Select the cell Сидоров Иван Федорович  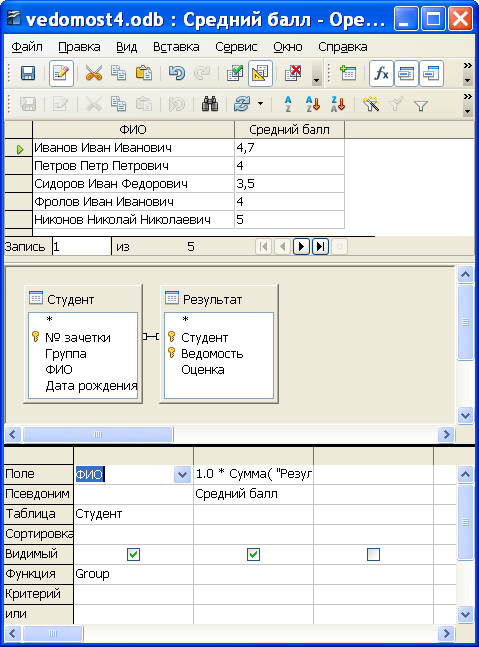pyautogui.click(x=133, y=184)
